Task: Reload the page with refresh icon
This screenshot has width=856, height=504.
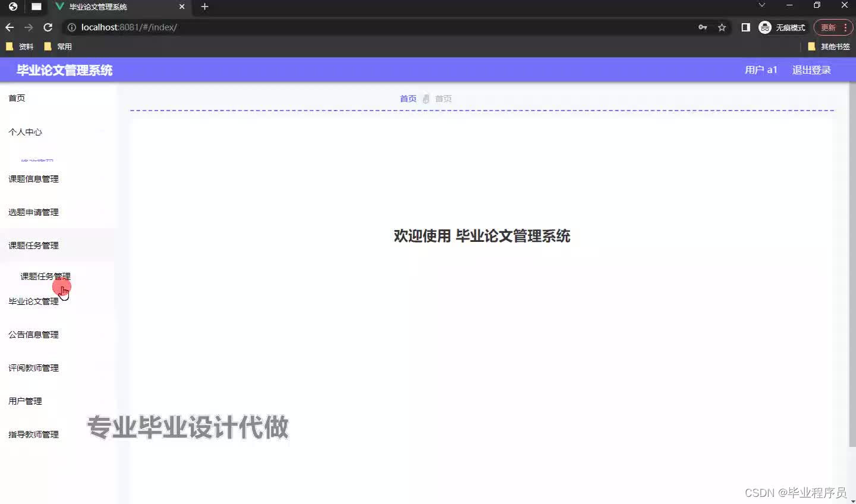Action: pyautogui.click(x=48, y=27)
